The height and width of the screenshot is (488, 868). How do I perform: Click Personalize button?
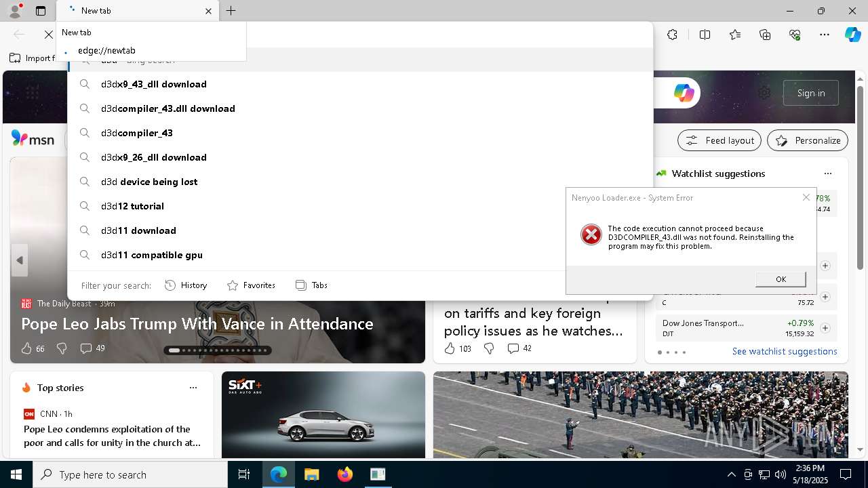click(808, 140)
